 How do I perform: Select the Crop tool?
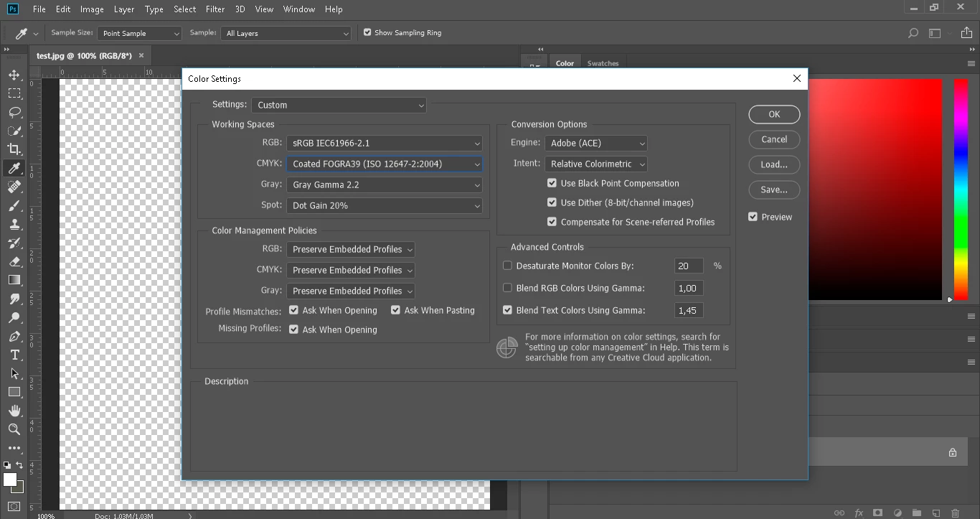14,149
